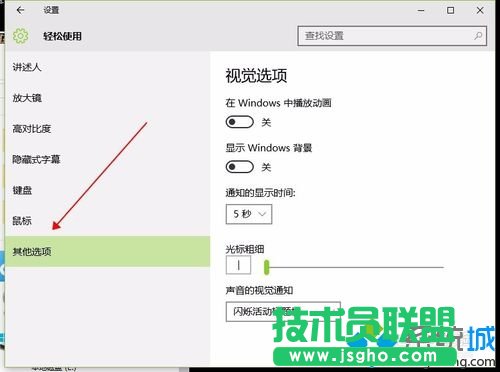This screenshot has width=500, height=372.
Task: Open the 讲述人 section
Action: click(27, 67)
